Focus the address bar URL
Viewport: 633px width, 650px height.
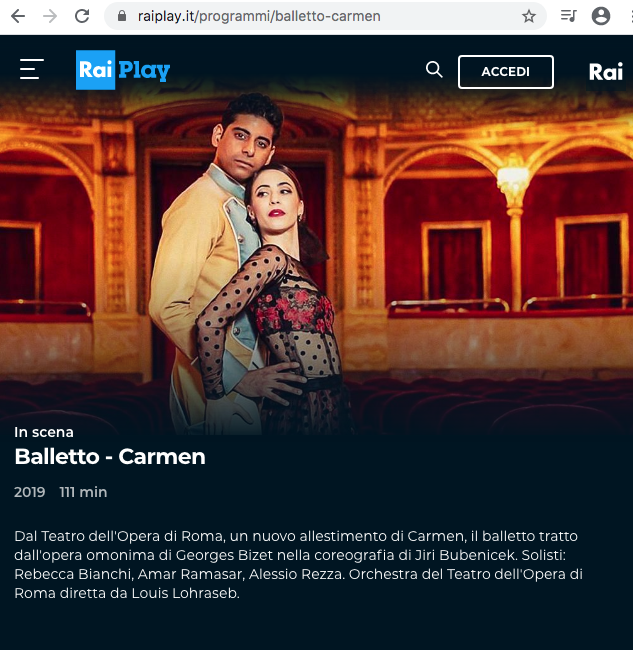259,16
